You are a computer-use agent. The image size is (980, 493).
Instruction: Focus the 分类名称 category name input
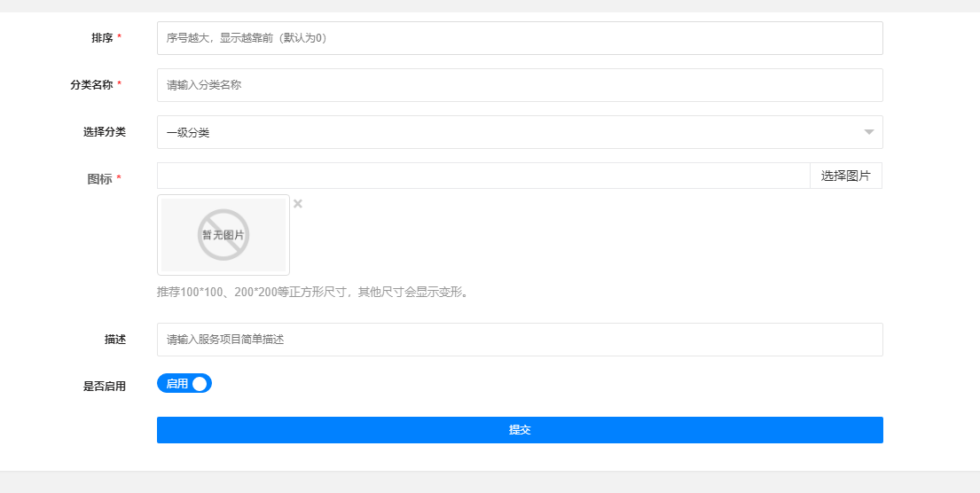pyautogui.click(x=520, y=85)
